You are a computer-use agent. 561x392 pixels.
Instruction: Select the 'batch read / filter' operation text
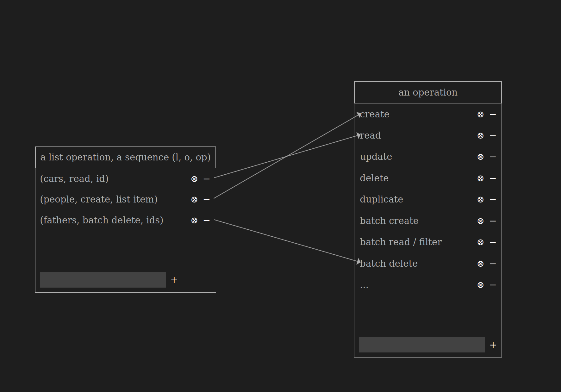401,242
